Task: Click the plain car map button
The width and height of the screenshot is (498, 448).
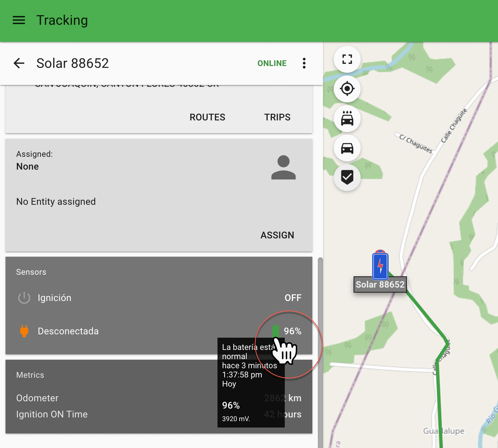Action: click(347, 148)
